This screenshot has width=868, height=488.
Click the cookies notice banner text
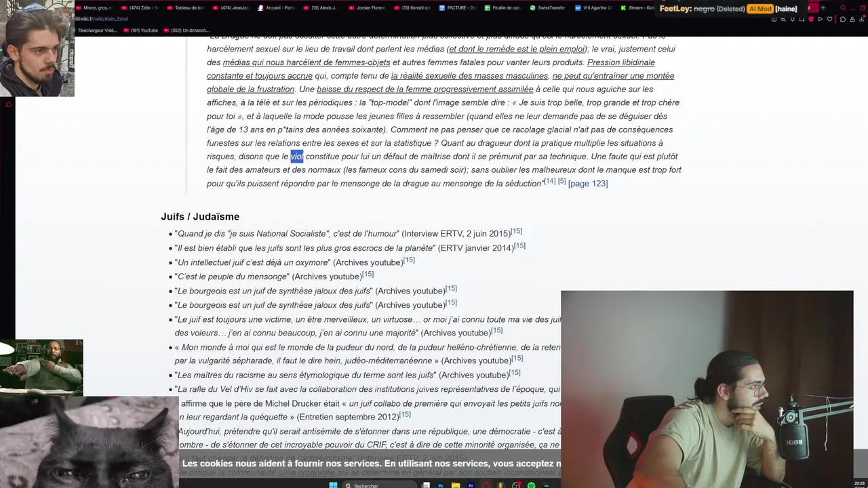coord(372,464)
